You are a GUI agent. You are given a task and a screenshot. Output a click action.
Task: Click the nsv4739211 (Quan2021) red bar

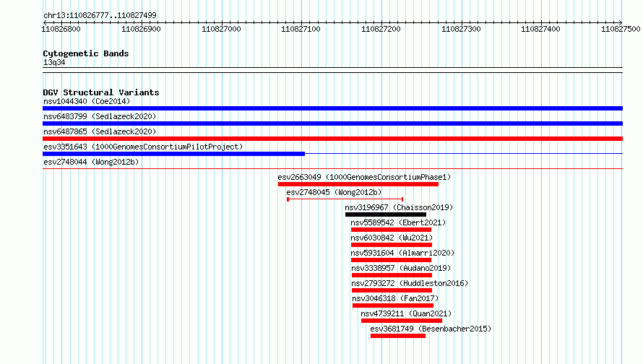click(x=402, y=321)
